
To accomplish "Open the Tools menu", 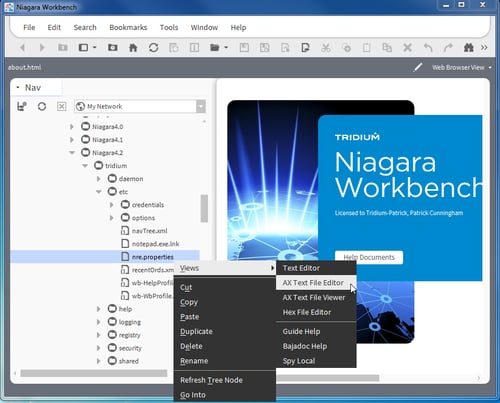I will coord(169,27).
